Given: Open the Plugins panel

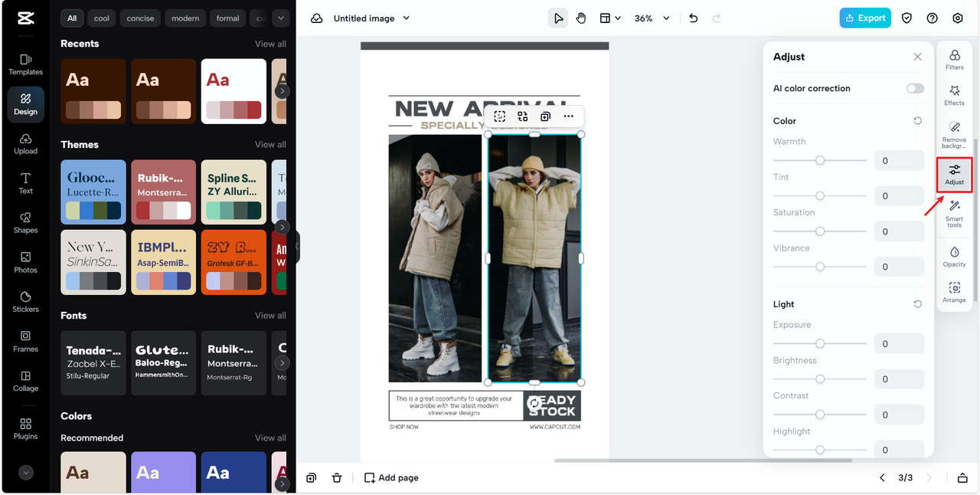Looking at the screenshot, I should coord(25,429).
